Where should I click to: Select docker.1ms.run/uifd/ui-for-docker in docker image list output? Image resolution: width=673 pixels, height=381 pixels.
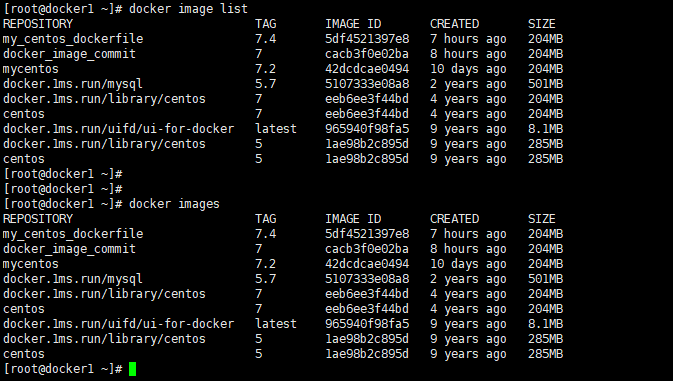coord(118,129)
